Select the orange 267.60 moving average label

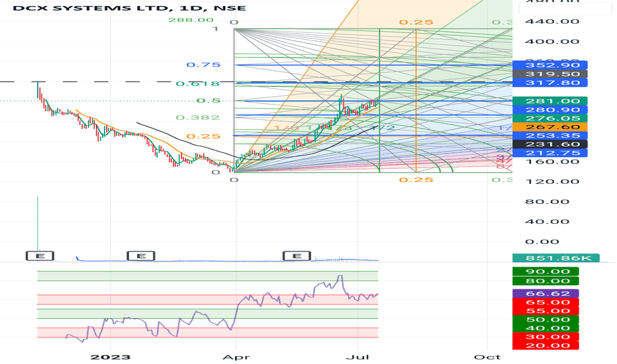[x=550, y=127]
